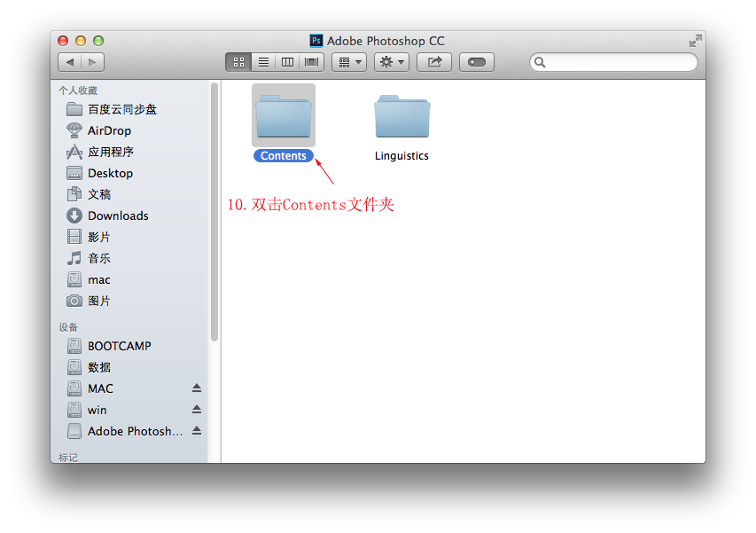Image resolution: width=756 pixels, height=533 pixels.
Task: Click the Linguistics folder name label
Action: 401,156
